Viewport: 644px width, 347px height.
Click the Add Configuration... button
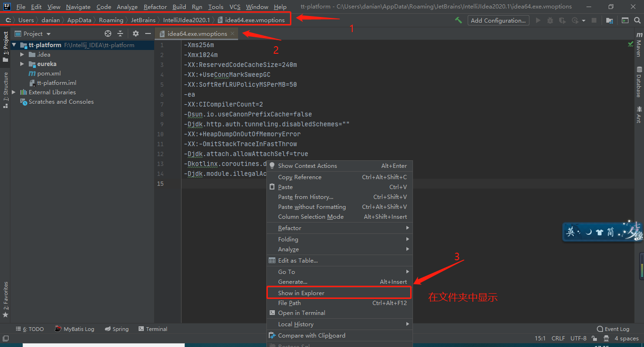[x=498, y=20]
